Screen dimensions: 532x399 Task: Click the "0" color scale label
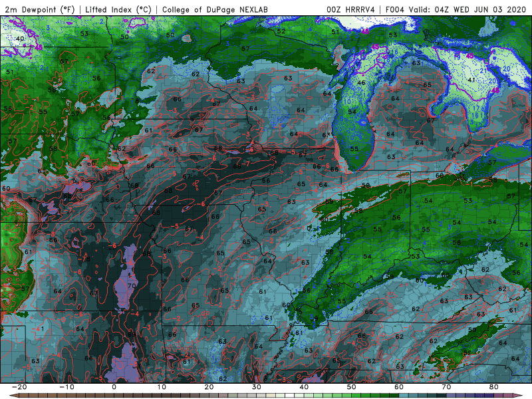[114, 387]
